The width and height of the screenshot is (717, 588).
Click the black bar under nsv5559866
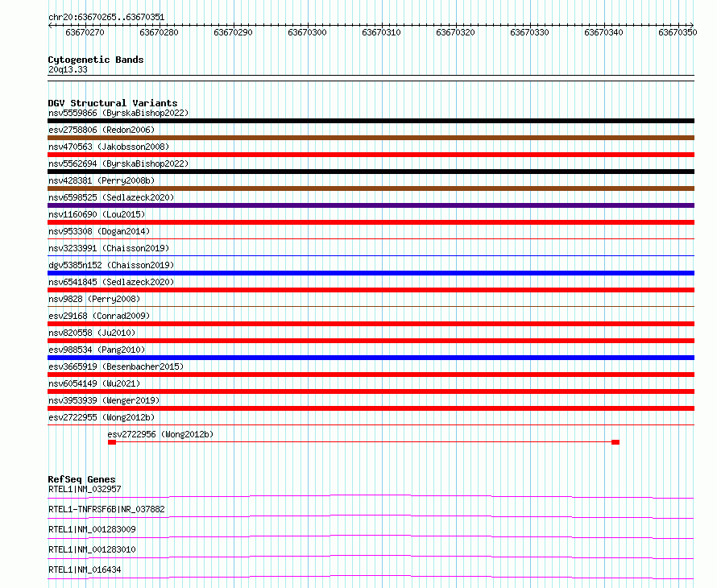[x=371, y=121]
